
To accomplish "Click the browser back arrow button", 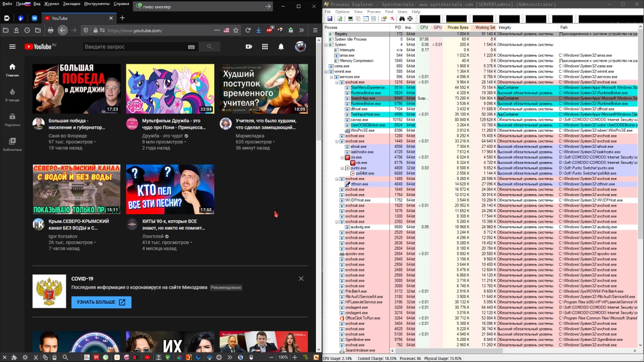I will point(62,30).
